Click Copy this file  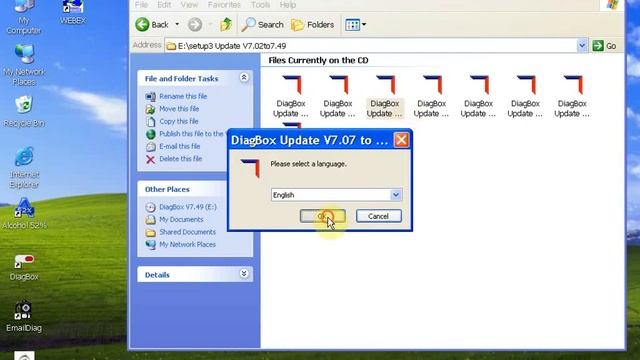[178, 121]
